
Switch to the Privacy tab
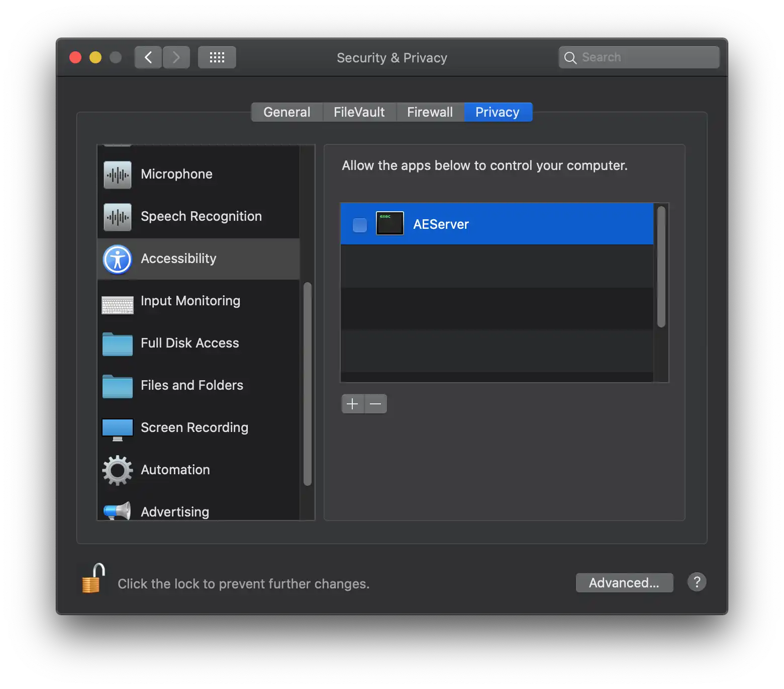498,112
